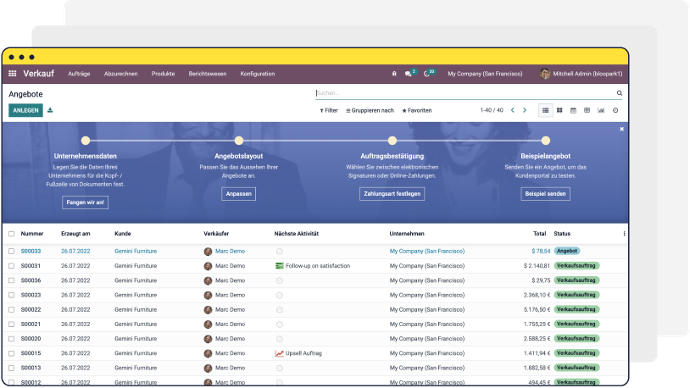
Task: Open optional columns menu in table header
Action: pyautogui.click(x=624, y=234)
